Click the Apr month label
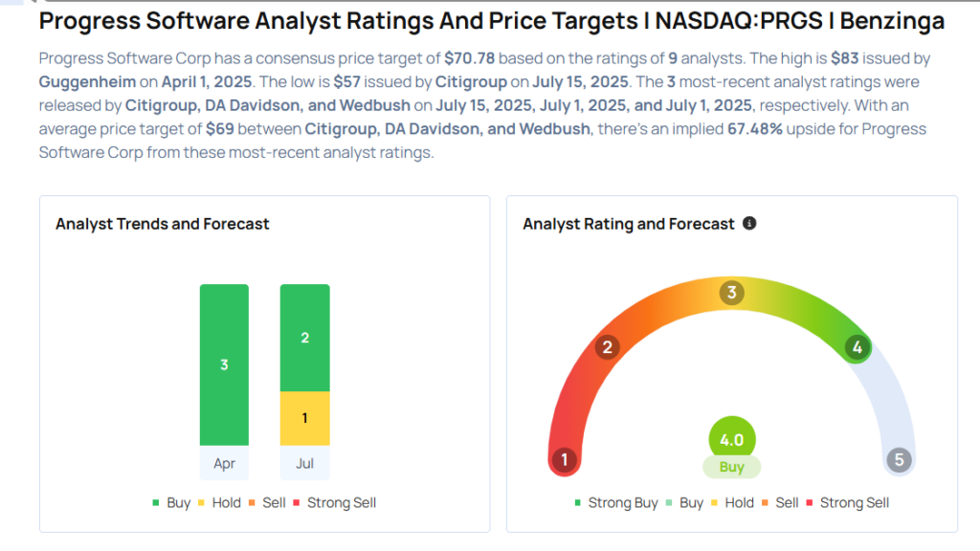The height and width of the screenshot is (551, 980). point(224,463)
